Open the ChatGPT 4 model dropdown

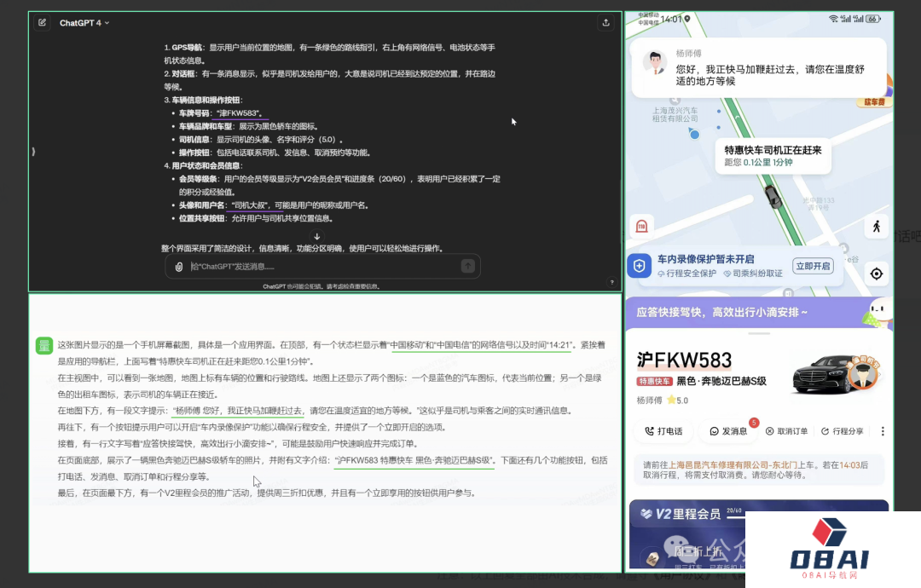pyautogui.click(x=84, y=23)
